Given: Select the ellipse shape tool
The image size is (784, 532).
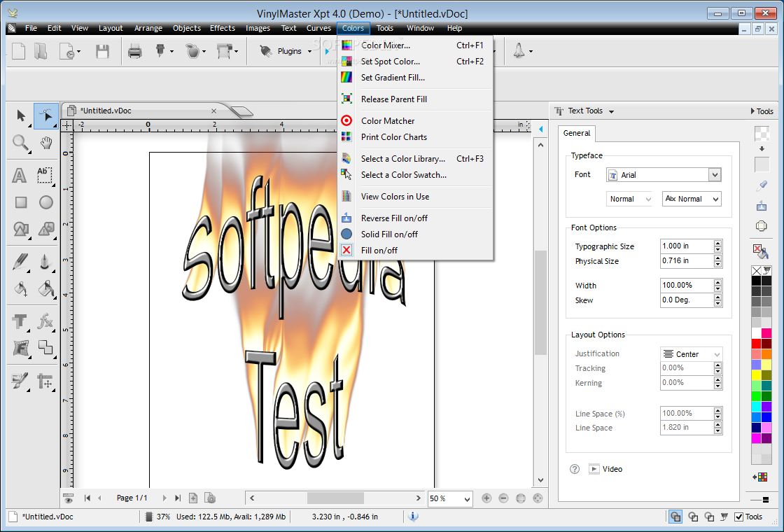Looking at the screenshot, I should (46, 202).
